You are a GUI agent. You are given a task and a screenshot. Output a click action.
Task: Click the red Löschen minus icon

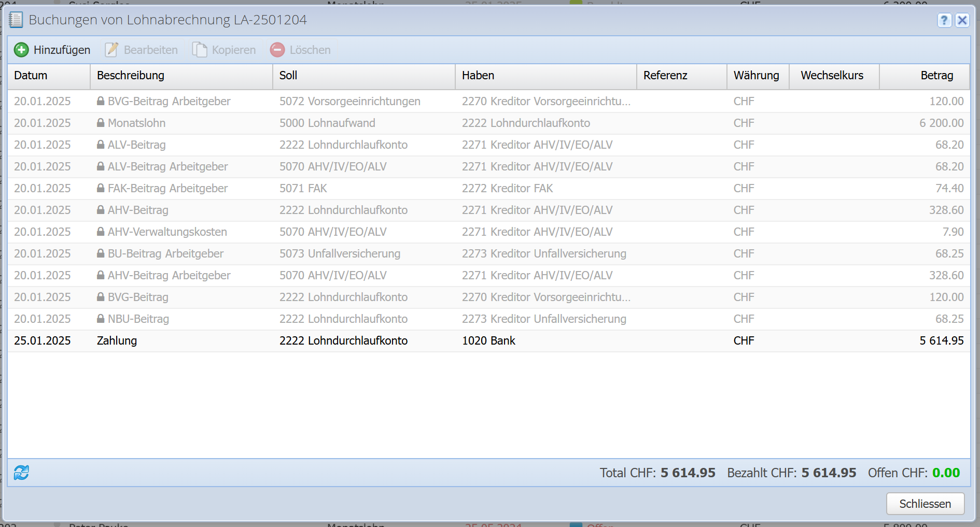pos(277,50)
